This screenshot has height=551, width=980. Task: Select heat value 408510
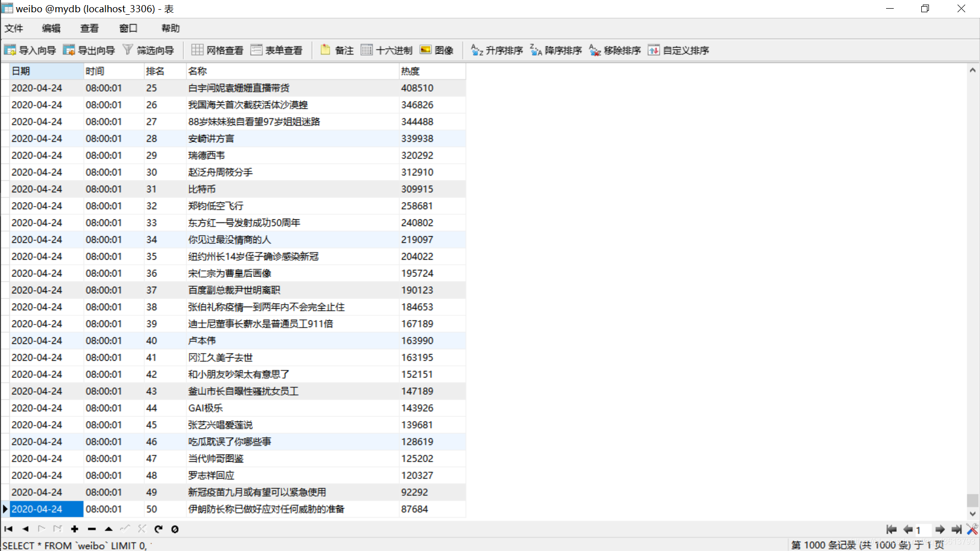click(x=432, y=88)
